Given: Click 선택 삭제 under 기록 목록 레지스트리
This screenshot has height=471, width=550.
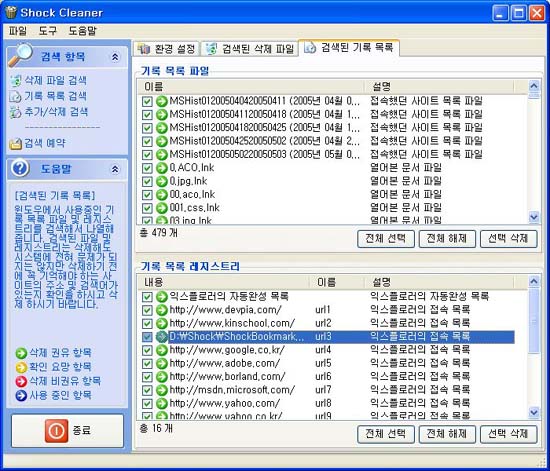Looking at the screenshot, I should pyautogui.click(x=508, y=434).
